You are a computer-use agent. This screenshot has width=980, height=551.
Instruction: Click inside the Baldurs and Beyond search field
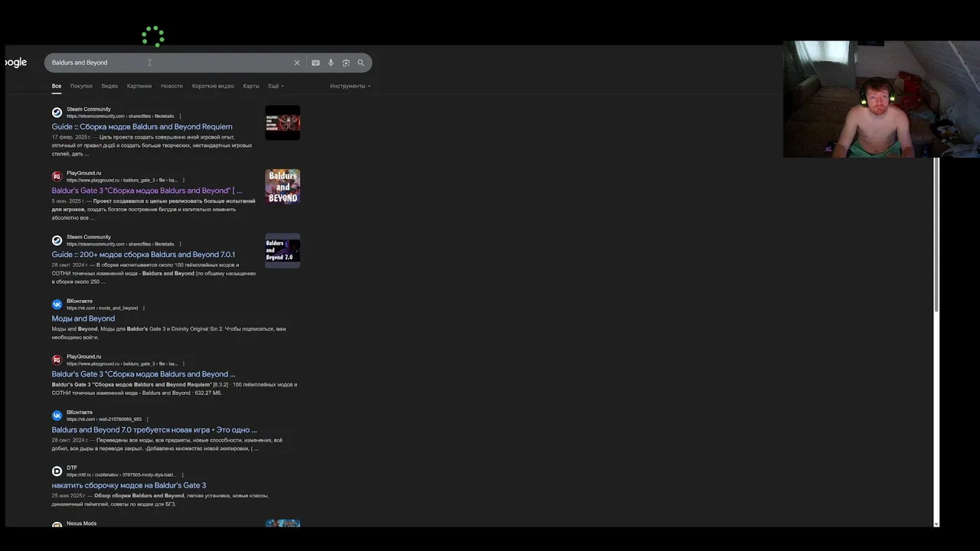(168, 63)
